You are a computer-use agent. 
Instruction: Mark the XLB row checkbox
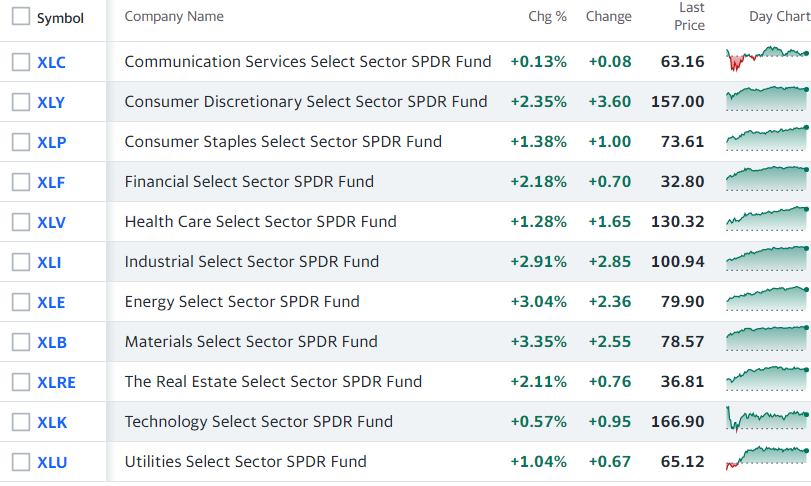pos(21,342)
